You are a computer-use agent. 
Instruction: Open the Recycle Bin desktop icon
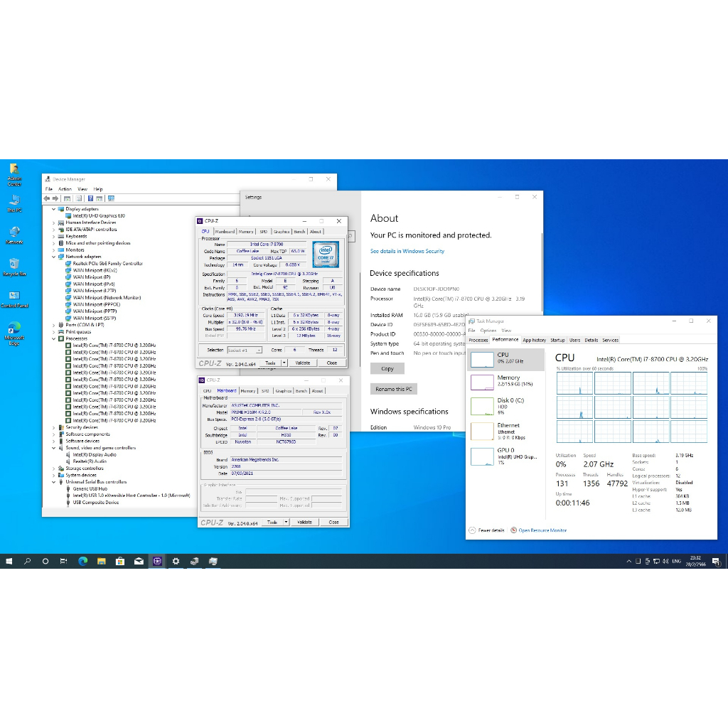coord(14,266)
